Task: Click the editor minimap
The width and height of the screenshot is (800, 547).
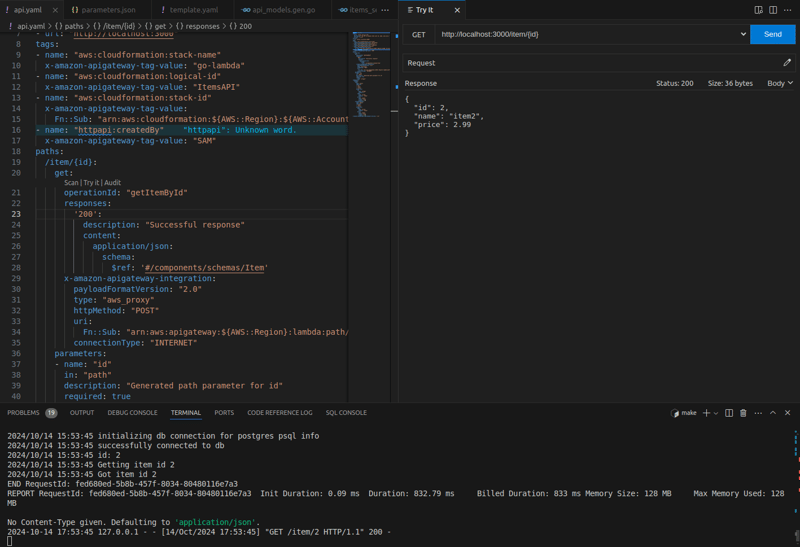Action: [371, 74]
